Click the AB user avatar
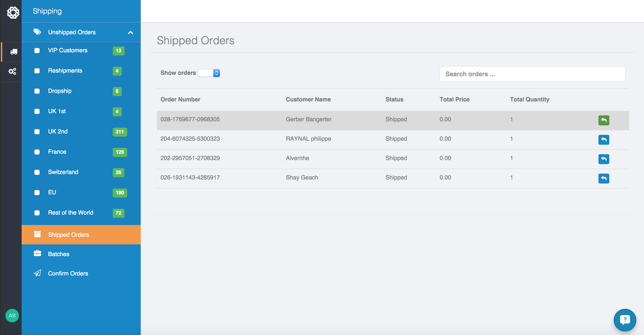644x335 pixels. (12, 316)
